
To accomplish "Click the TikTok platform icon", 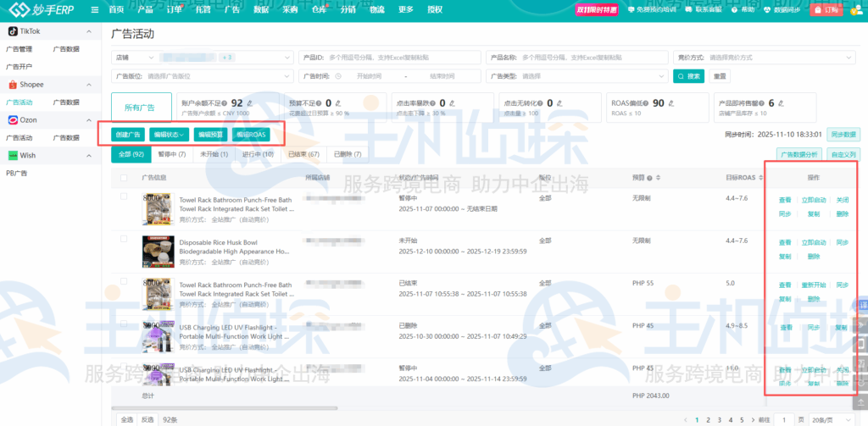I will coord(12,31).
